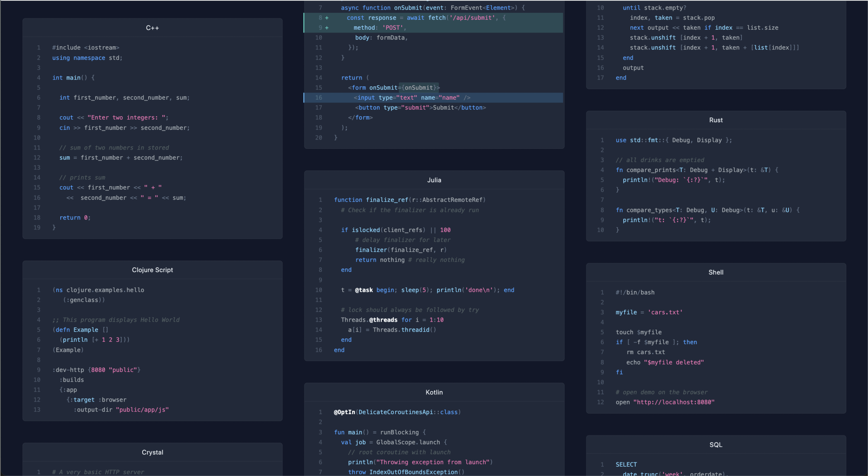Click the Kotlin code block title
The height and width of the screenshot is (476, 868).
(x=434, y=392)
